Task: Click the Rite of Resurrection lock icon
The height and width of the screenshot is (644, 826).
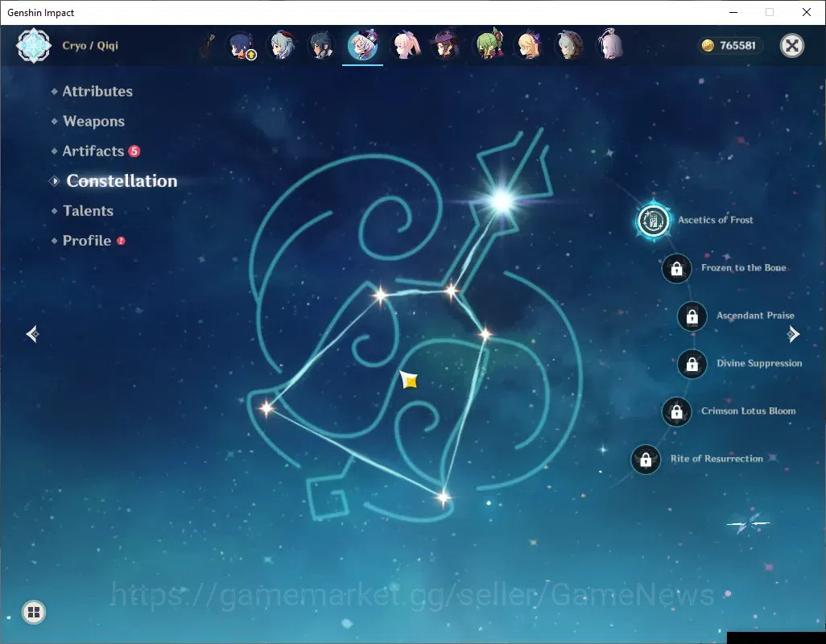Action: click(646, 459)
